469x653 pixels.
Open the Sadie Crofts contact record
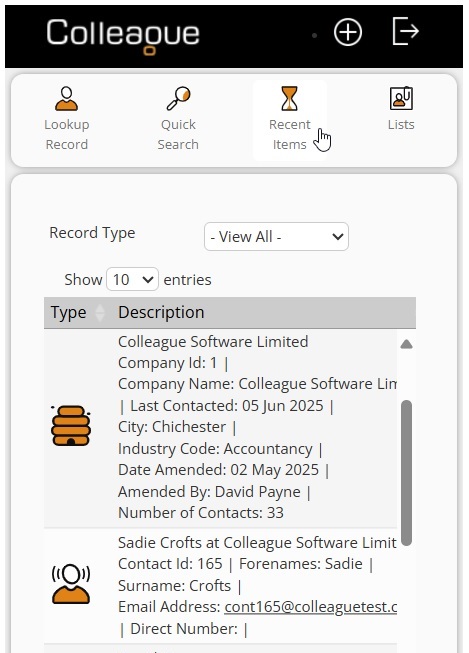257,543
